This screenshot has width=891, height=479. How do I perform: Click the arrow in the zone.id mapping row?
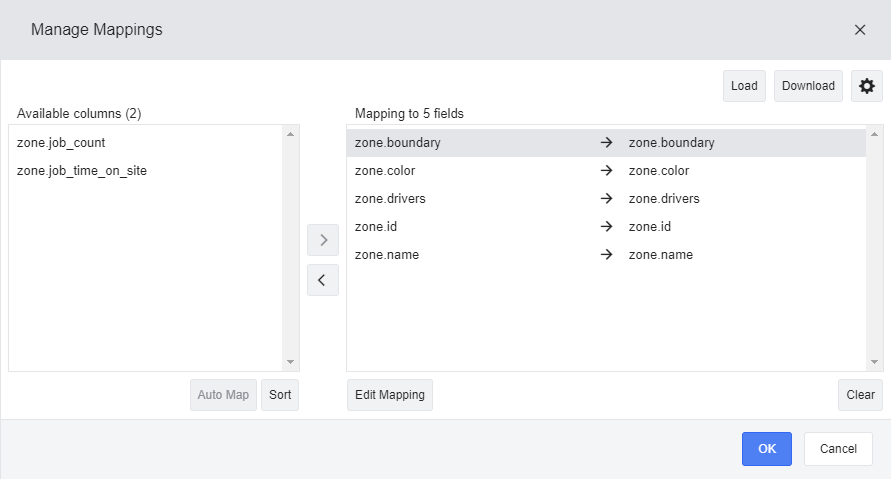point(606,226)
